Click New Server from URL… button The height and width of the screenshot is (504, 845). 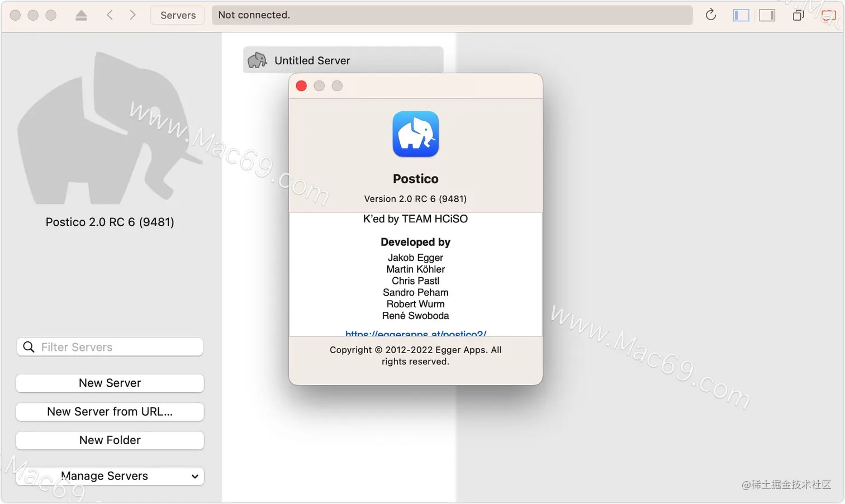[110, 412]
